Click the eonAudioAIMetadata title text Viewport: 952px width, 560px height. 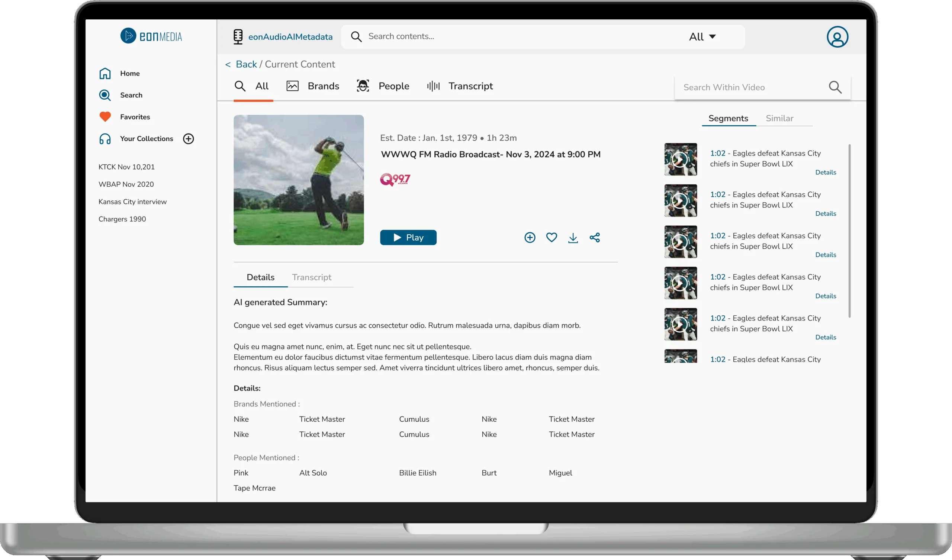point(290,37)
